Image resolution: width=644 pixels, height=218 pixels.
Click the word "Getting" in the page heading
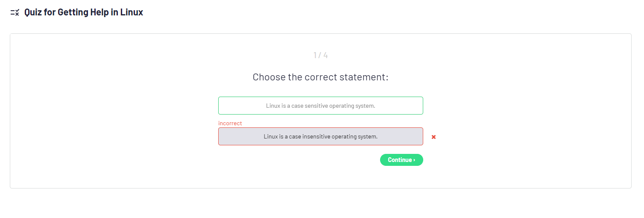[x=73, y=12]
